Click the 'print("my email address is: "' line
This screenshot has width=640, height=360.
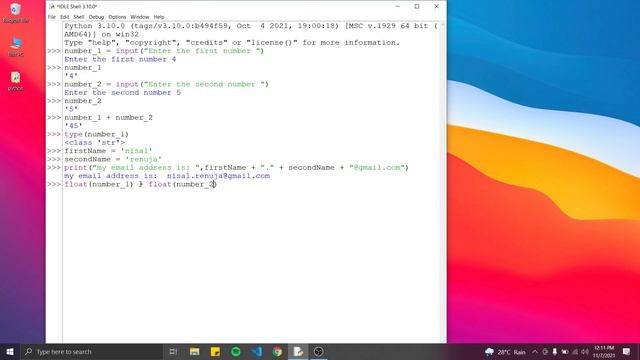236,167
